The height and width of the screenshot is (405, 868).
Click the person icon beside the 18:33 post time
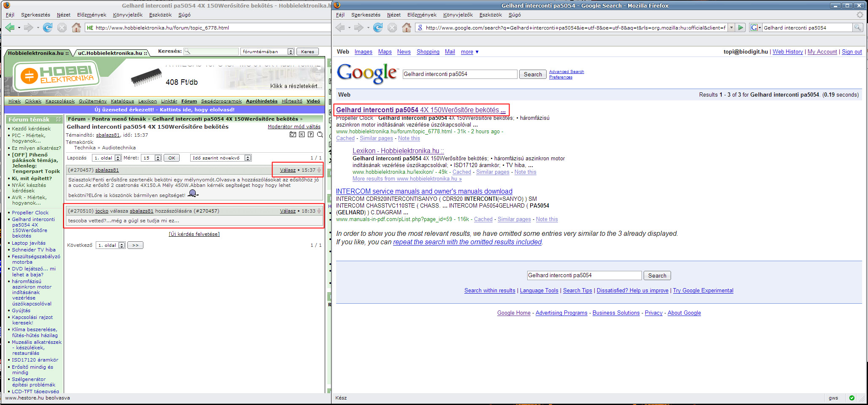[319, 211]
